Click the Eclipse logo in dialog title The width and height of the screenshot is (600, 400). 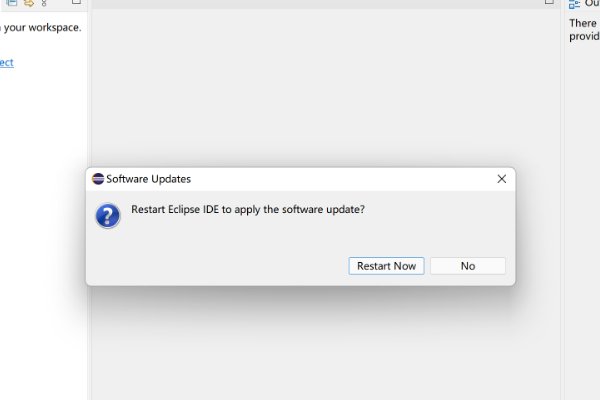98,179
